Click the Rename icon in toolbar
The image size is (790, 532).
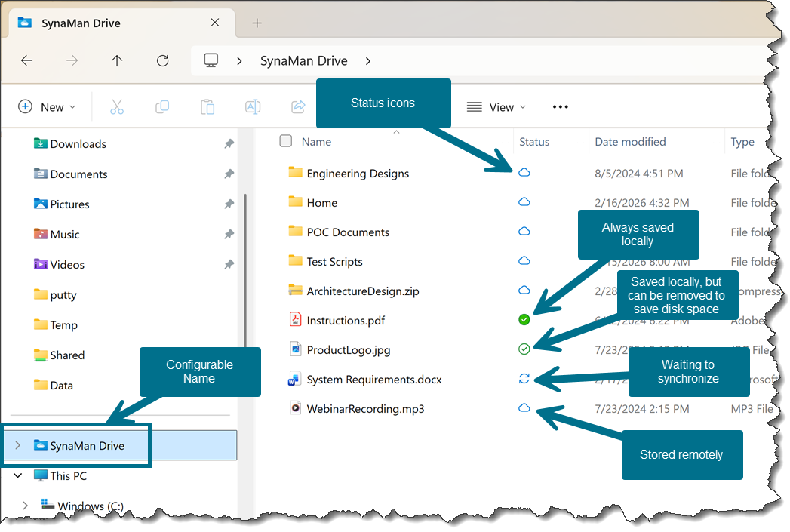click(253, 107)
